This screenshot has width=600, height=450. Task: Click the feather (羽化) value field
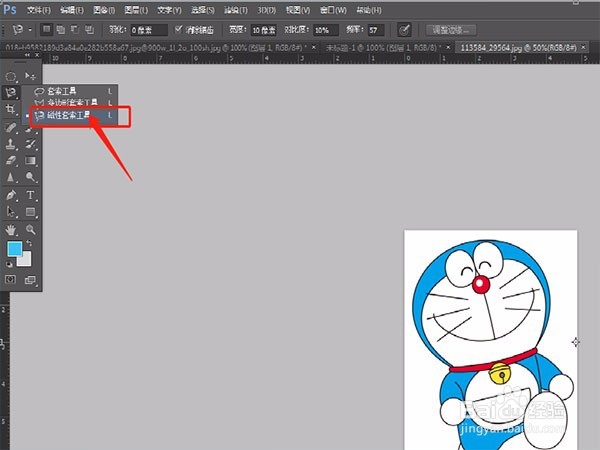point(148,30)
